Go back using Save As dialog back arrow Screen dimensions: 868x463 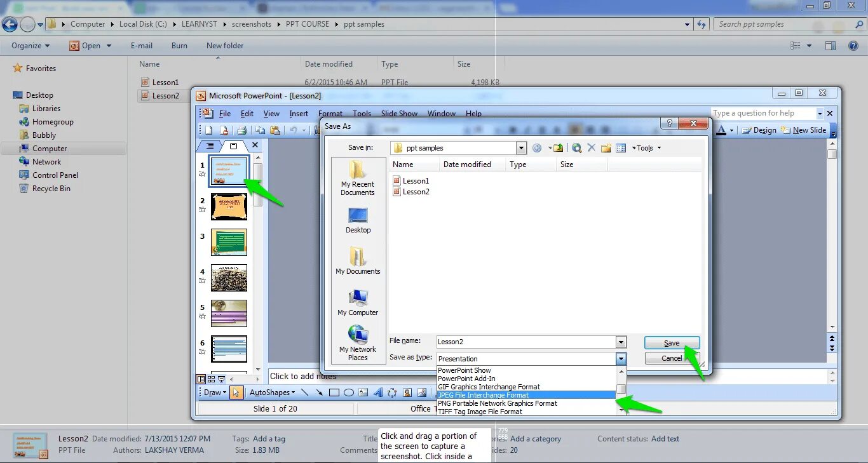click(x=537, y=148)
